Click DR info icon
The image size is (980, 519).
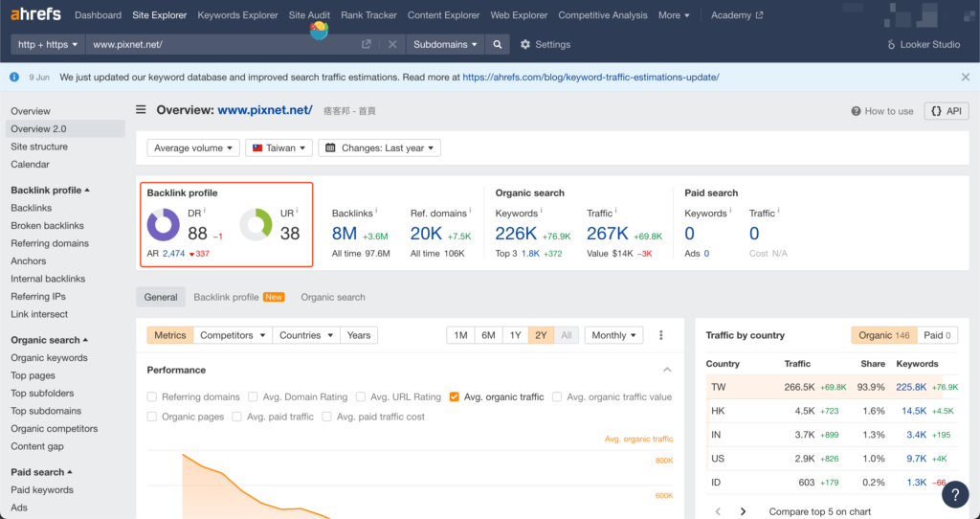(x=205, y=210)
